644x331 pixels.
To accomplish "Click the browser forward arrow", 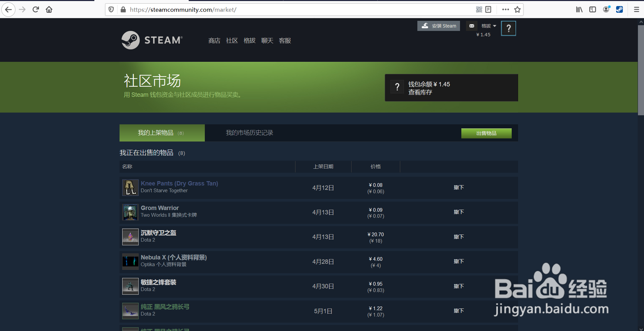I will (22, 9).
